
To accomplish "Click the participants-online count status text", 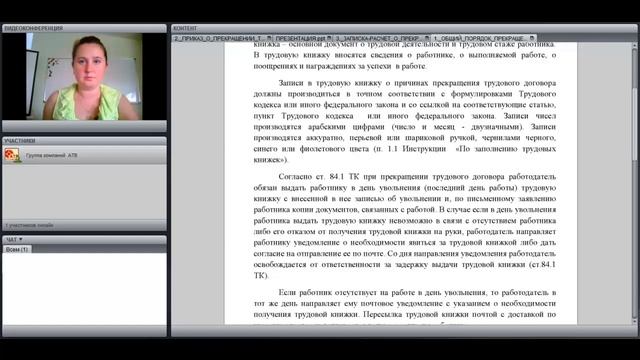I will tap(29, 225).
